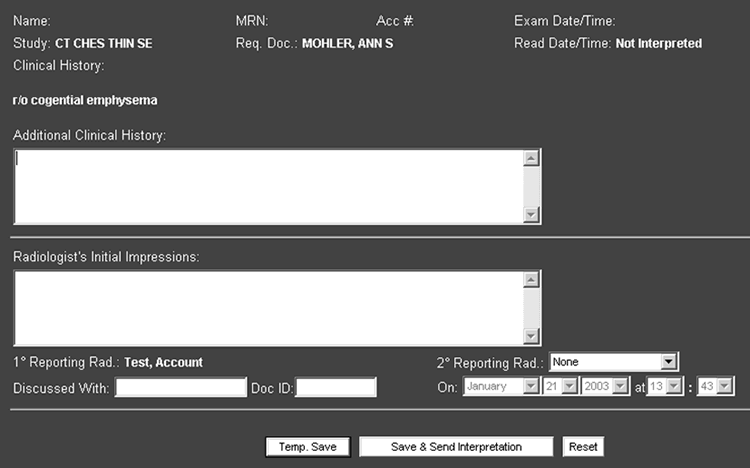The width and height of the screenshot is (750, 468).
Task: Click the Reset button
Action: pyautogui.click(x=583, y=447)
